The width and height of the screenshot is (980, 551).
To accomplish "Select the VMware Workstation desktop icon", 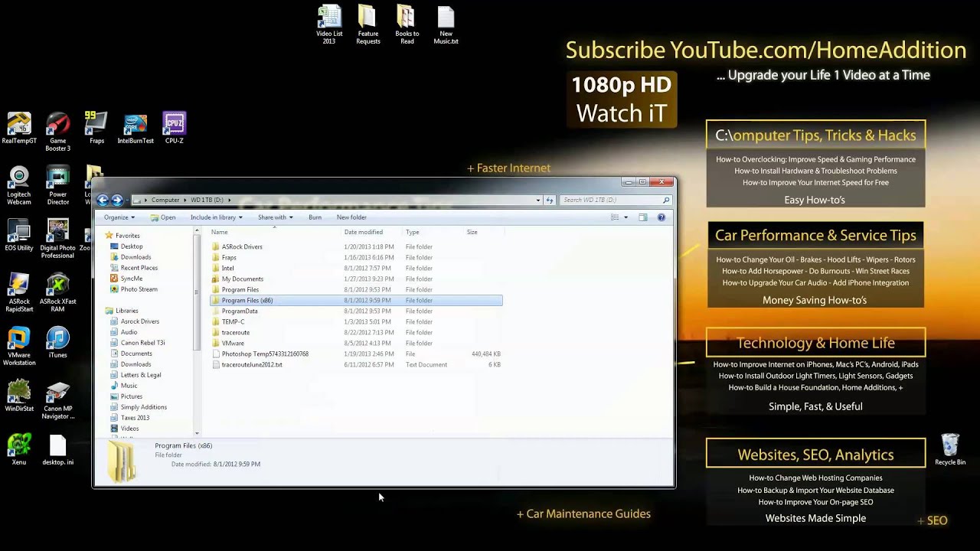I will (19, 346).
